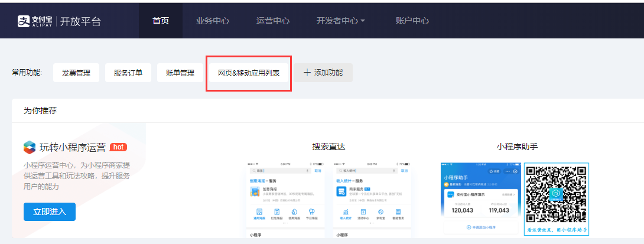Click the 商家服务 blue icon in search preview

[x=341, y=192]
